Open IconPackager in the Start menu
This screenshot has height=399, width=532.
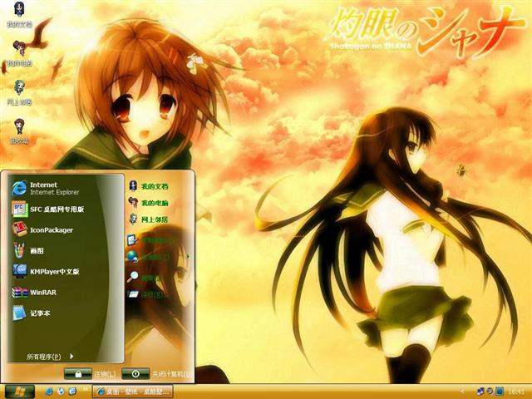pyautogui.click(x=42, y=229)
